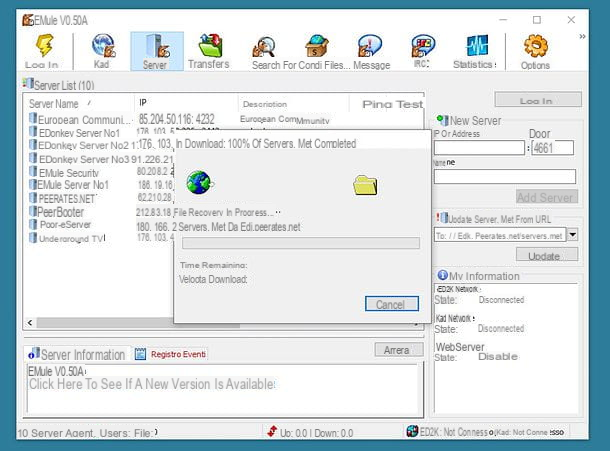The height and width of the screenshot is (451, 610).
Task: Open the Statistics toolbar icon
Action: click(477, 46)
